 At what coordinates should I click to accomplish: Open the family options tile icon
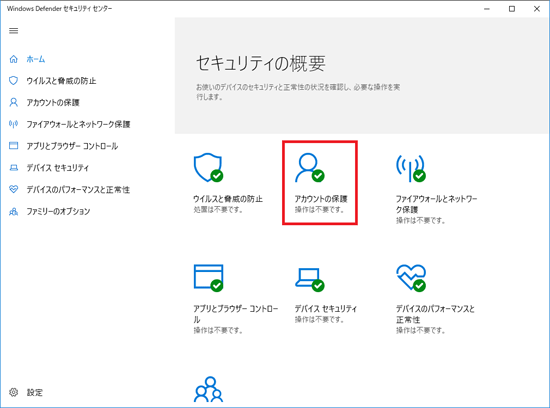coord(208,389)
